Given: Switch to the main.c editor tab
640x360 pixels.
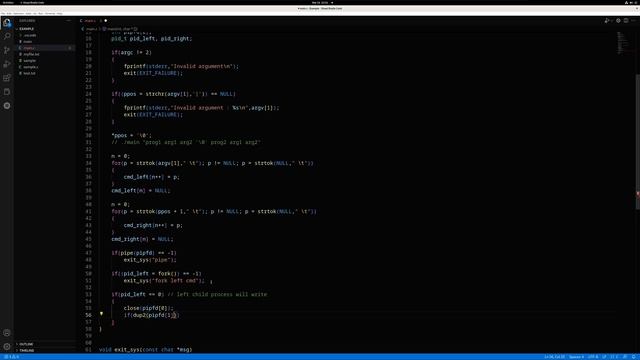Looking at the screenshot, I should click(x=90, y=20).
